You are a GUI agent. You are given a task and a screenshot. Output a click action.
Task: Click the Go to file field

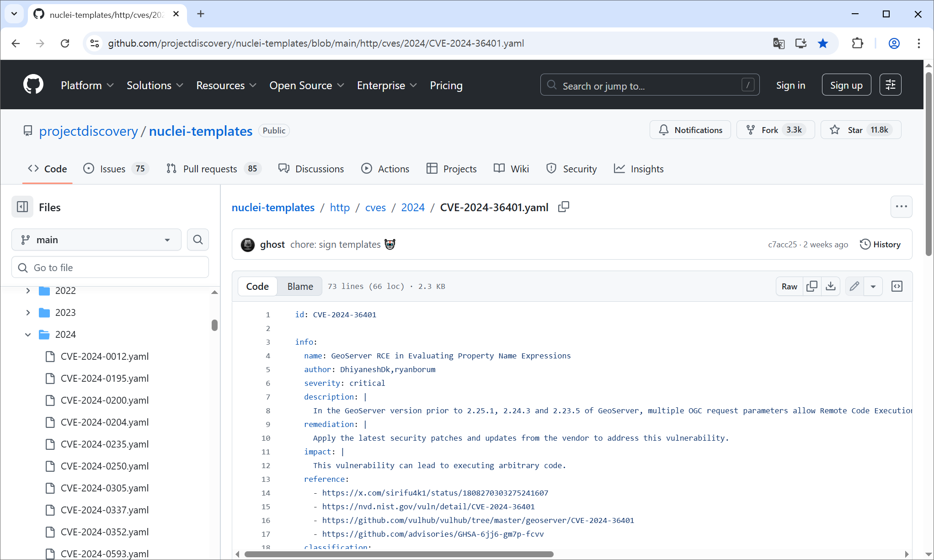pyautogui.click(x=110, y=267)
